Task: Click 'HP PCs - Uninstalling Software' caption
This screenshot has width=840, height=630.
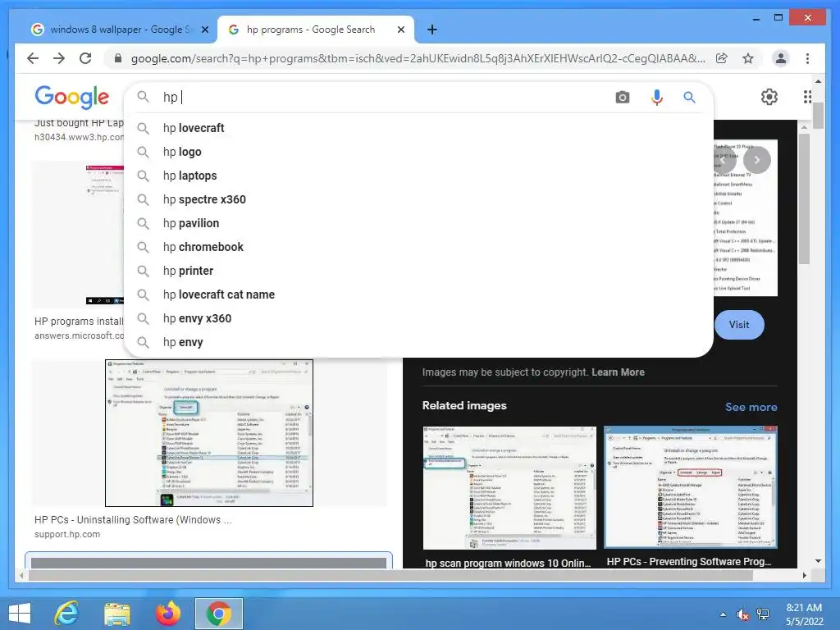Action: [133, 519]
